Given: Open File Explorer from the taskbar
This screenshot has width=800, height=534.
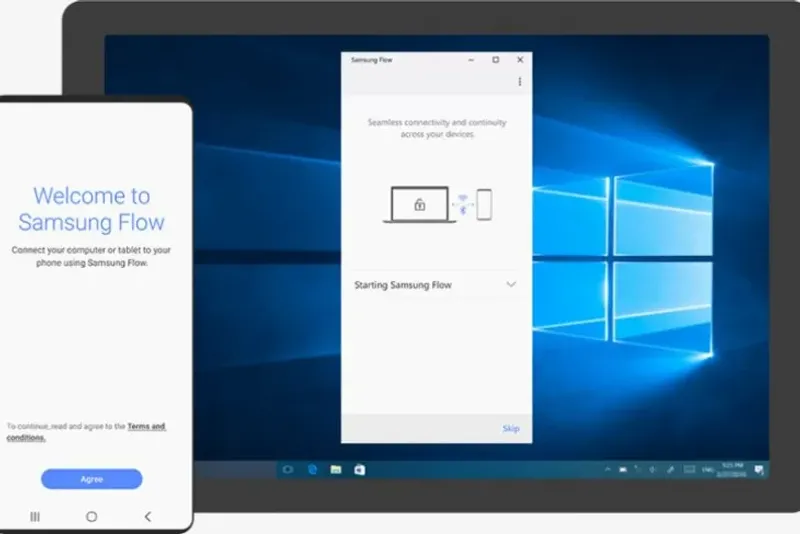Looking at the screenshot, I should (x=336, y=469).
